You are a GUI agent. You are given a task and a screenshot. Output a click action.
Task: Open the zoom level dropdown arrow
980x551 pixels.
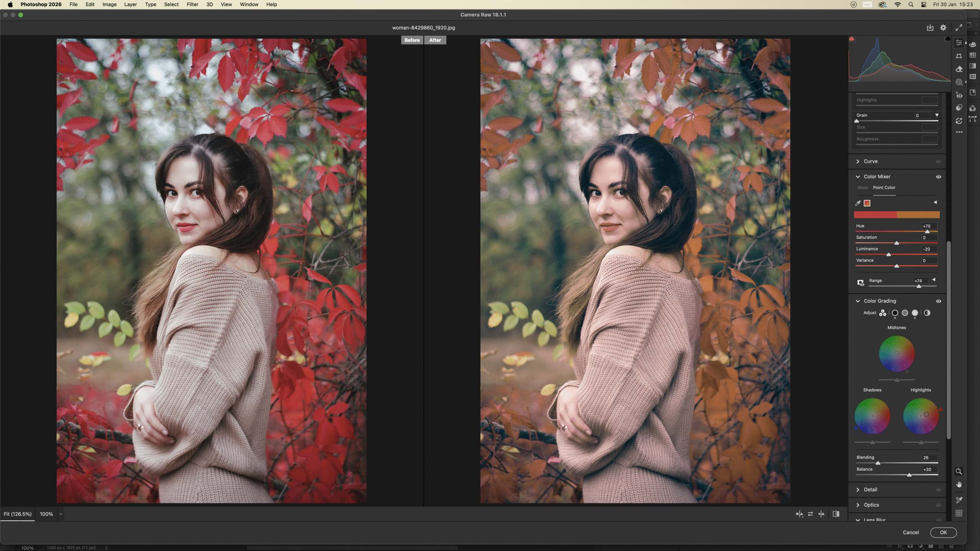[x=61, y=514]
